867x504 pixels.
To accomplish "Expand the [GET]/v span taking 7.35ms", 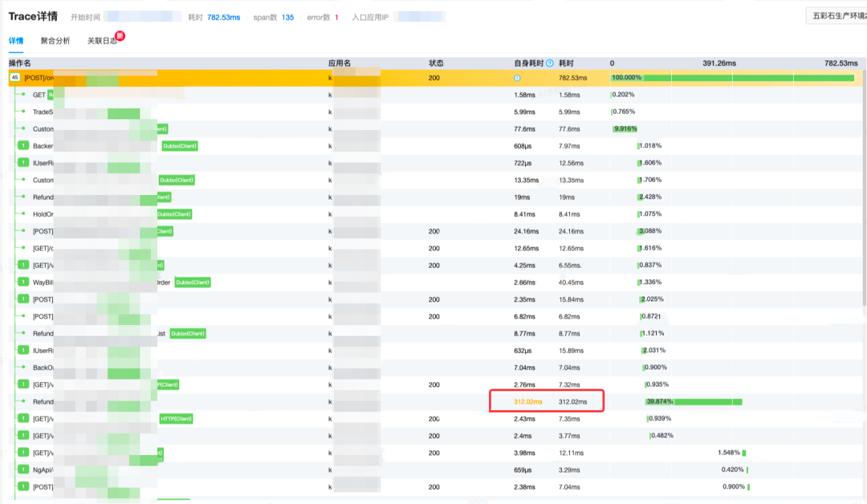I will click(23, 418).
